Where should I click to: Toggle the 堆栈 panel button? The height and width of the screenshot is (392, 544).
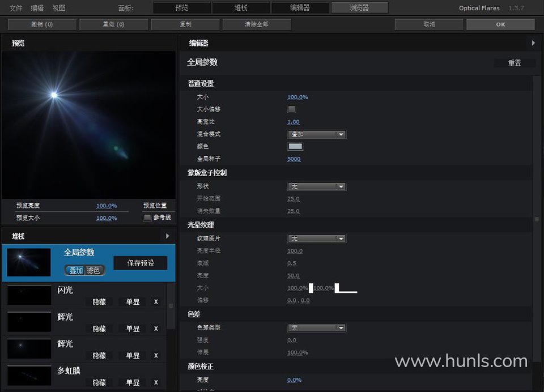[x=241, y=7]
